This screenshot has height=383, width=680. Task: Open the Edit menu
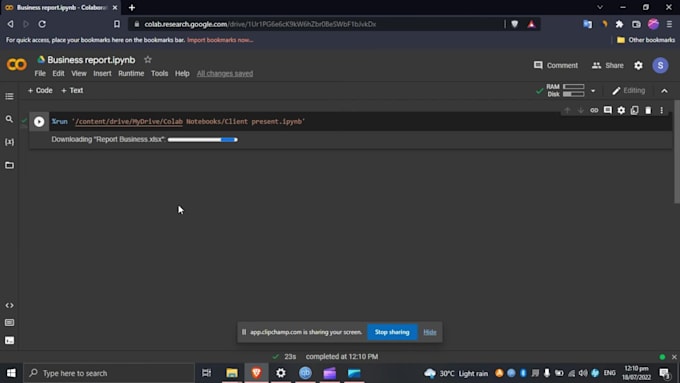[58, 73]
